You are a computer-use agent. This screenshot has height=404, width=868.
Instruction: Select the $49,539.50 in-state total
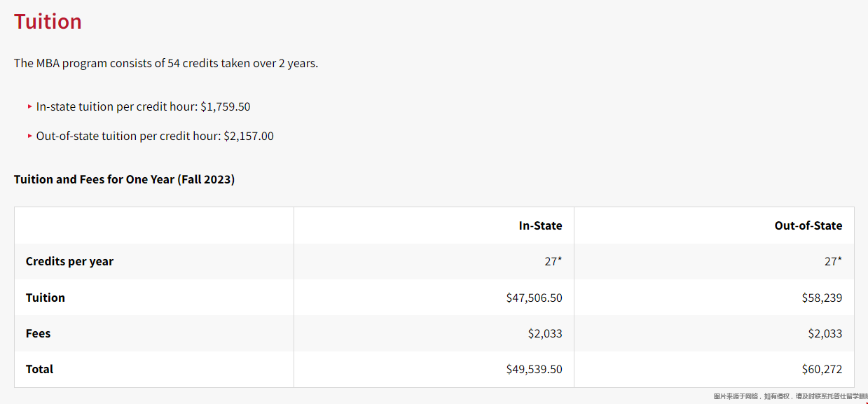point(534,369)
